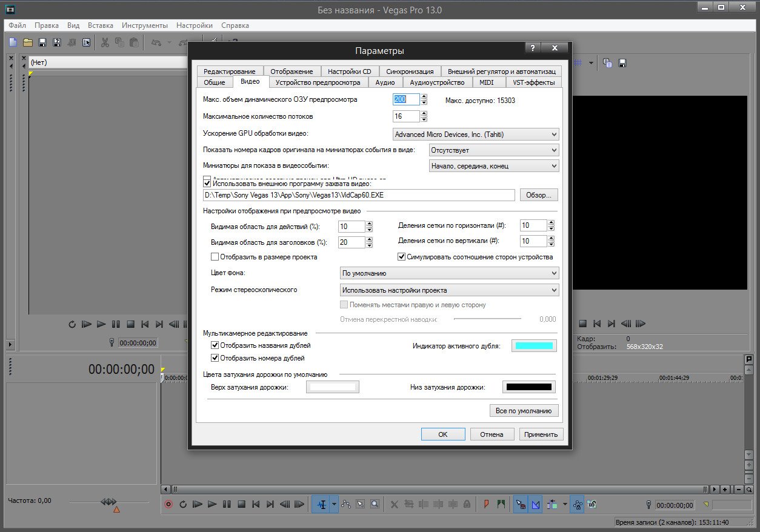Open the GPU acceleration dropdown
Screen dimensions: 760x532
(476, 135)
